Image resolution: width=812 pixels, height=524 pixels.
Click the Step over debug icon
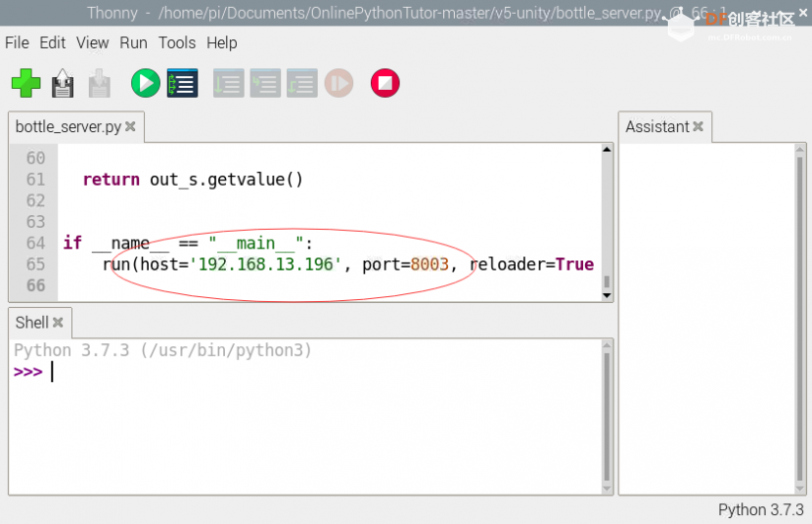pos(229,83)
